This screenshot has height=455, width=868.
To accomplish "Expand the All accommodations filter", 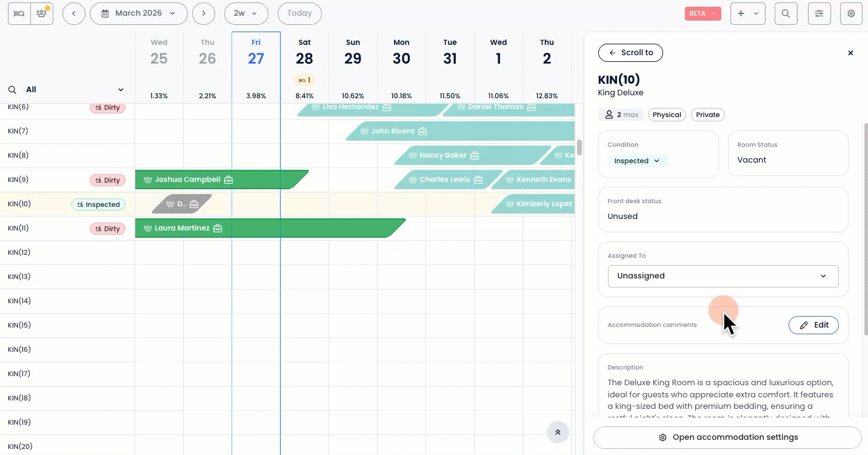I will click(x=67, y=90).
